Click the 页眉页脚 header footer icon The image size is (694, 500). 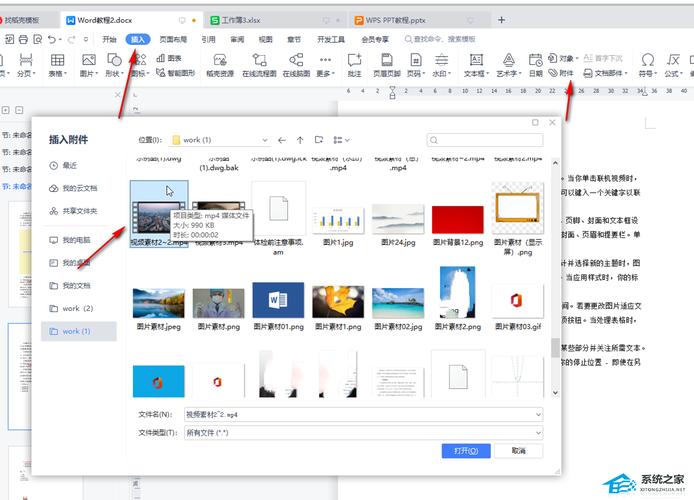tap(385, 65)
